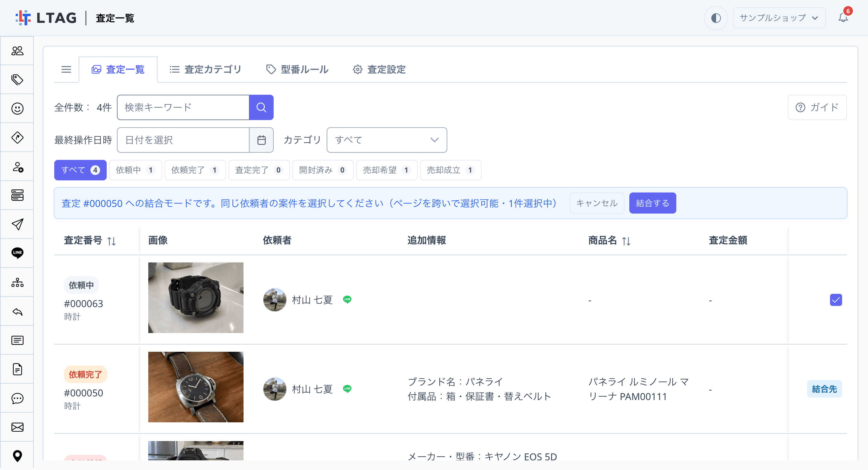Click the search magnifier button
The width and height of the screenshot is (868, 470).
coord(261,107)
